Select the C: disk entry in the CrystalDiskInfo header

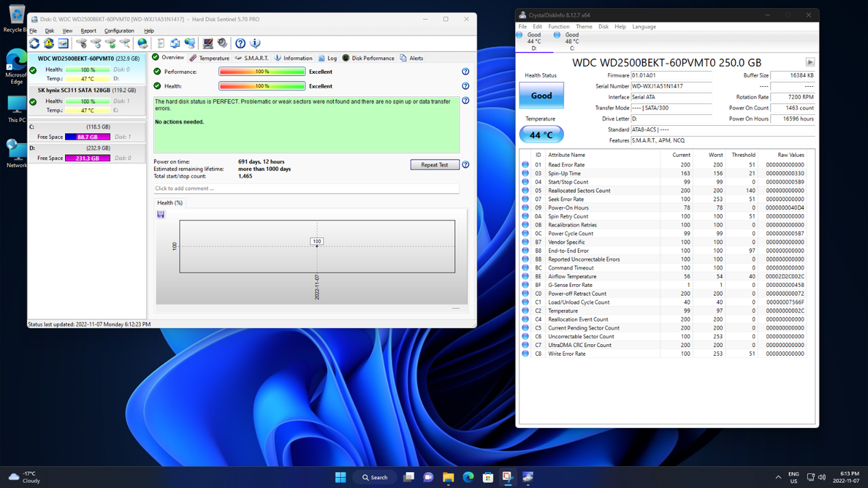point(571,41)
